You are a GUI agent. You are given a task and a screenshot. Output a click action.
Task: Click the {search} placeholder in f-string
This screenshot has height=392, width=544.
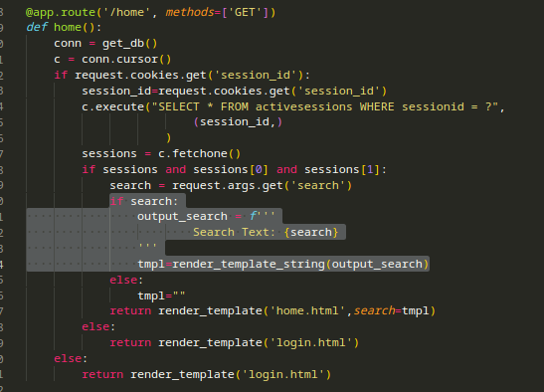311,232
